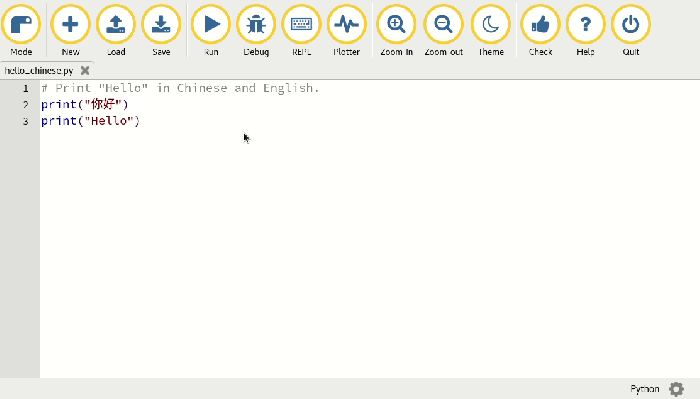Open the REPL panel
Screen dimensions: 700x399
[x=301, y=30]
